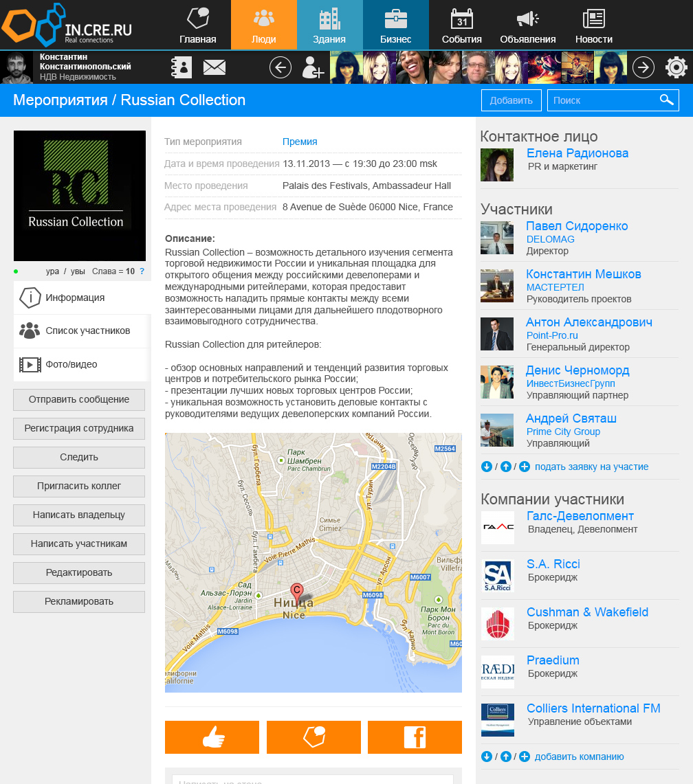Open the Список участников sidebar tab
The height and width of the screenshot is (784, 693).
coord(82,331)
